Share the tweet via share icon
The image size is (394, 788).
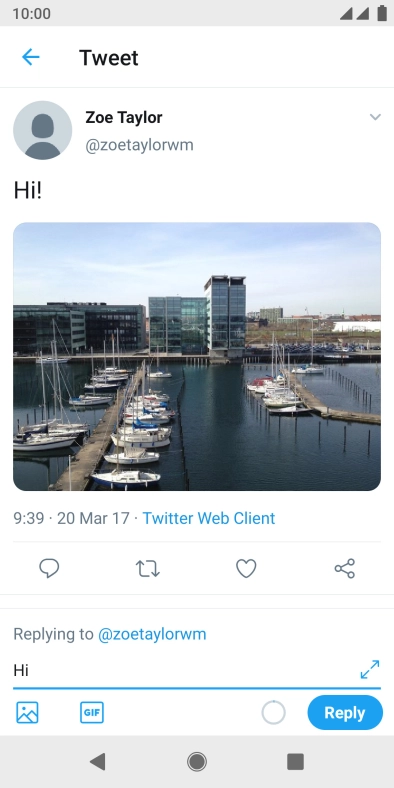tap(345, 568)
